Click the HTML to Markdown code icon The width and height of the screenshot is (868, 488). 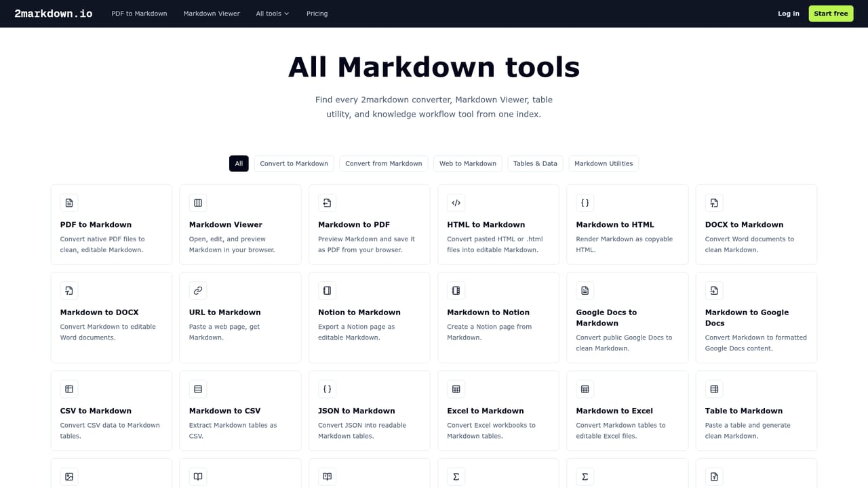click(456, 203)
